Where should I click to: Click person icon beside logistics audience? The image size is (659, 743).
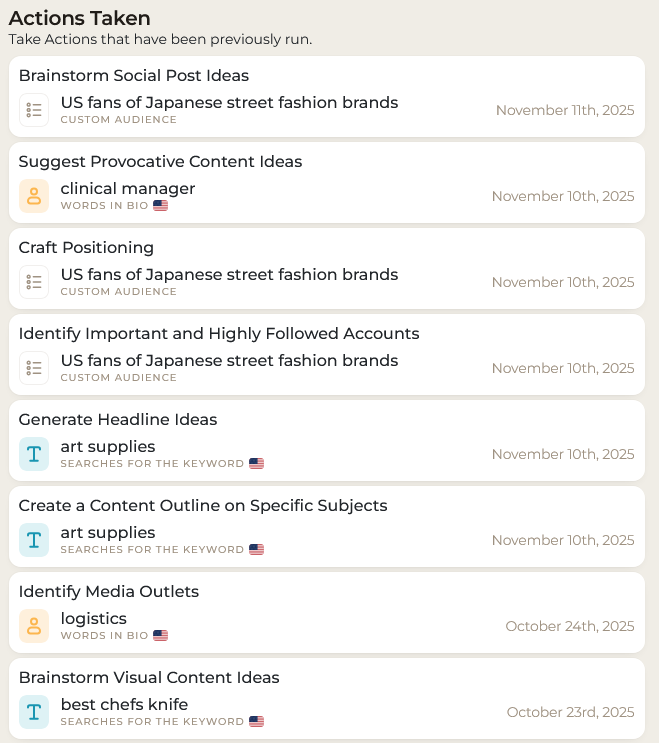pyautogui.click(x=34, y=626)
